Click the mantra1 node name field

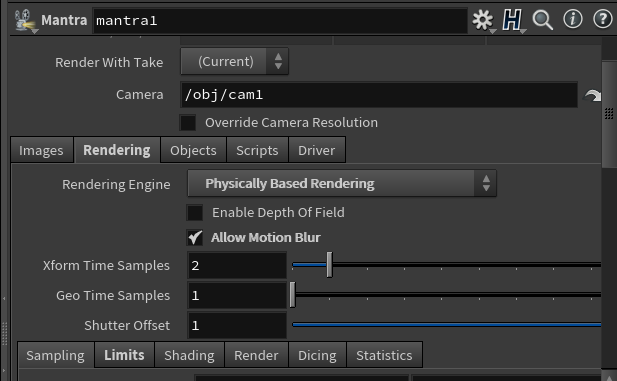tap(280, 20)
